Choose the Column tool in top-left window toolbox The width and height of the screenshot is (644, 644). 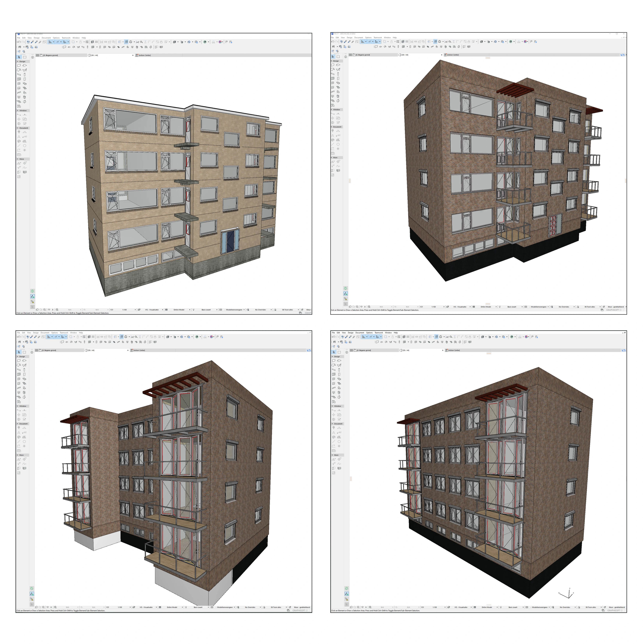25,75
